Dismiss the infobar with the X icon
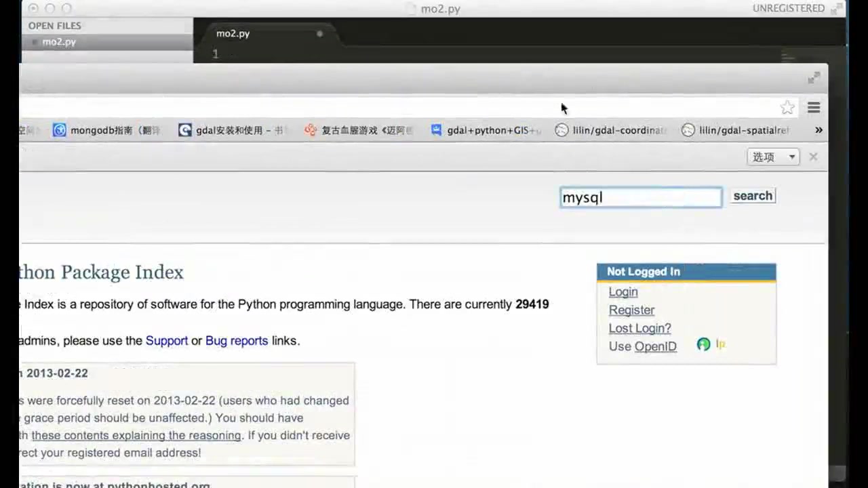The width and height of the screenshot is (868, 488). tap(813, 157)
